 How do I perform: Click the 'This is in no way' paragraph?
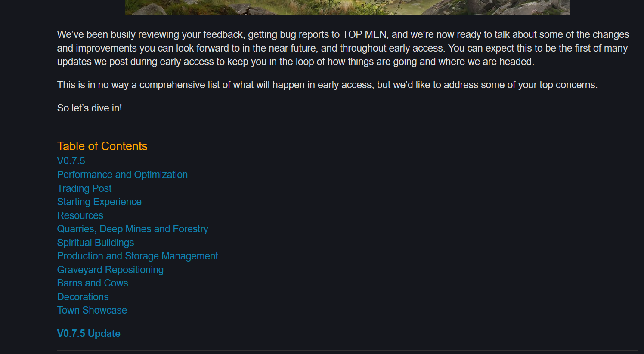click(x=327, y=85)
